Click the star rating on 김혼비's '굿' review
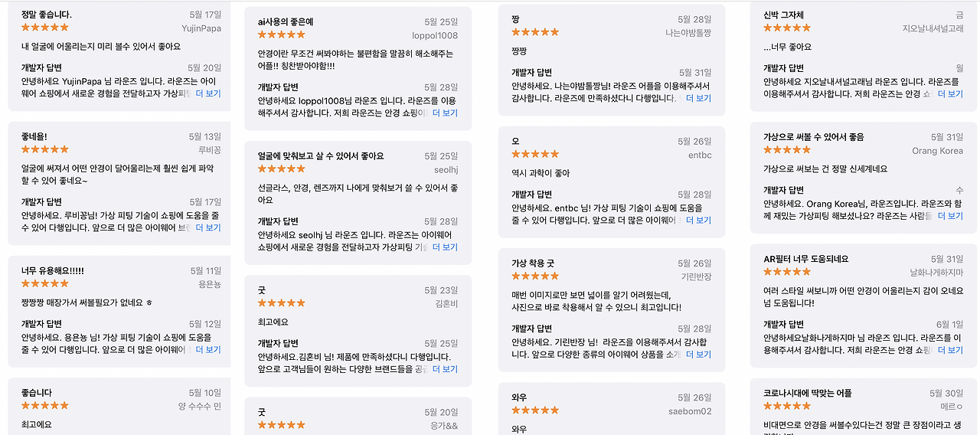Image resolution: width=980 pixels, height=435 pixels. [x=282, y=303]
